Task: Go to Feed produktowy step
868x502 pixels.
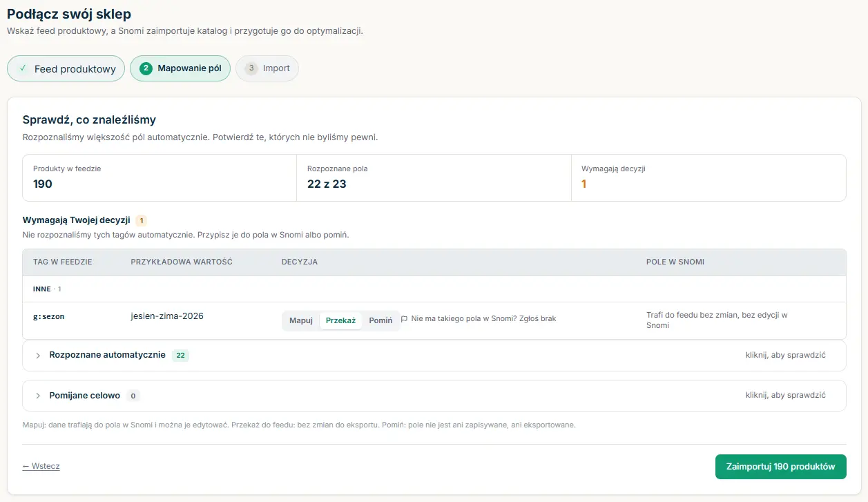Action: tap(66, 69)
